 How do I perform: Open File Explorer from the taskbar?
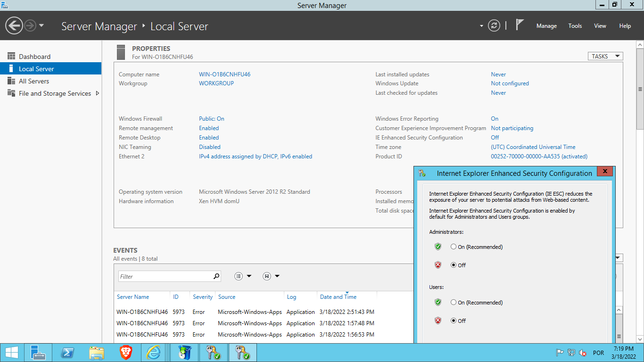(x=97, y=353)
